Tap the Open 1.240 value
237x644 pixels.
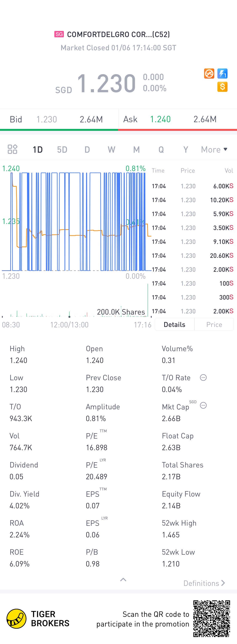coord(95,360)
